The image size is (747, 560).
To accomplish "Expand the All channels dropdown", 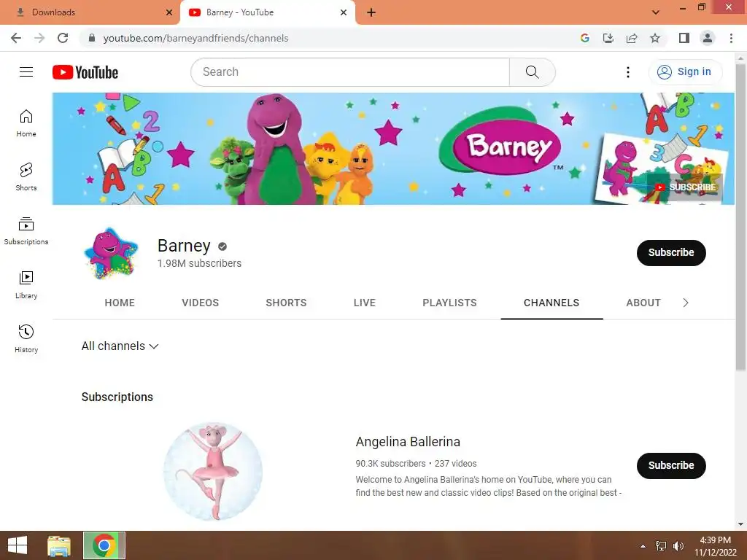I will [x=120, y=346].
